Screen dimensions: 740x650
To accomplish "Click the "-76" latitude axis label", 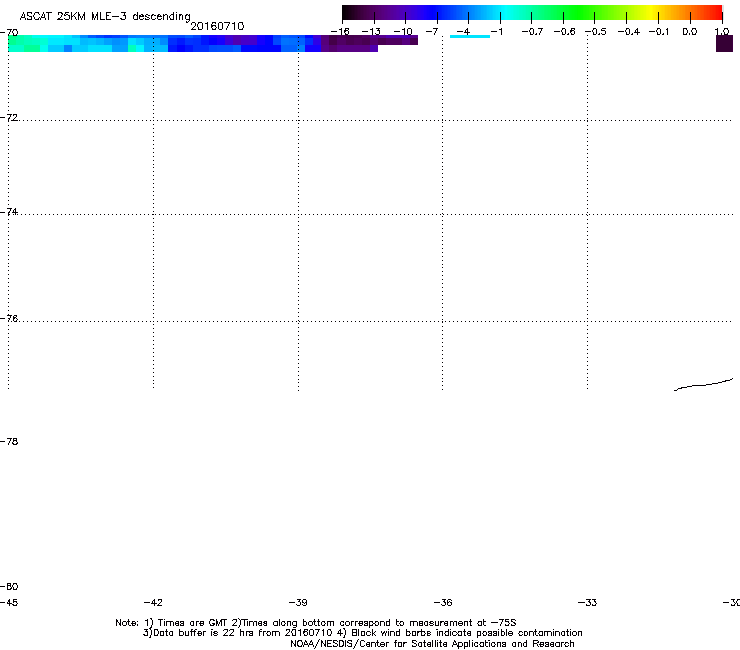I will click(x=9, y=318).
